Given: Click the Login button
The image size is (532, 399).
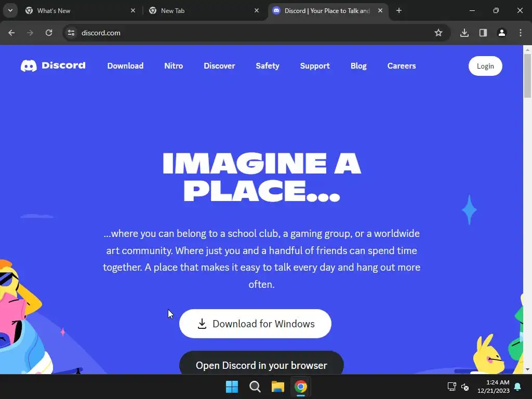Looking at the screenshot, I should pos(485,66).
